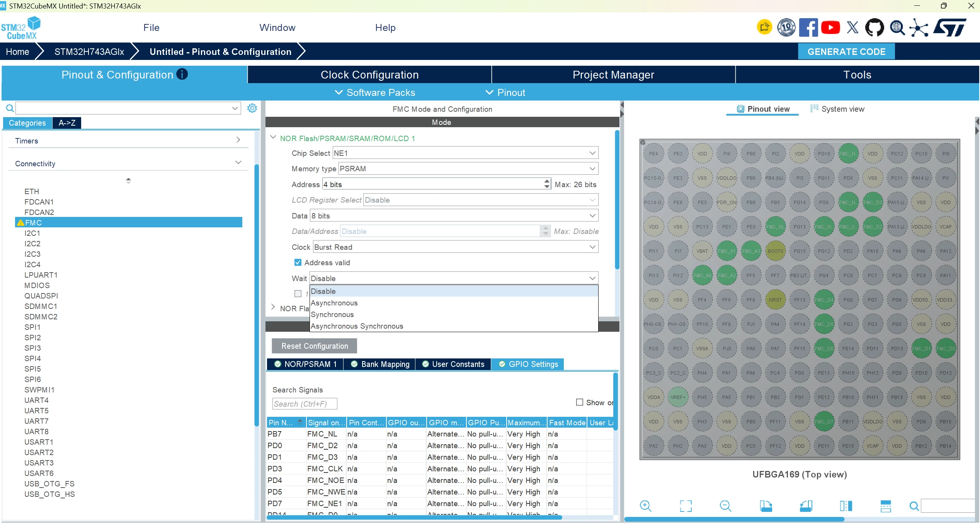Click the zoom in icon below pinout

[645, 506]
